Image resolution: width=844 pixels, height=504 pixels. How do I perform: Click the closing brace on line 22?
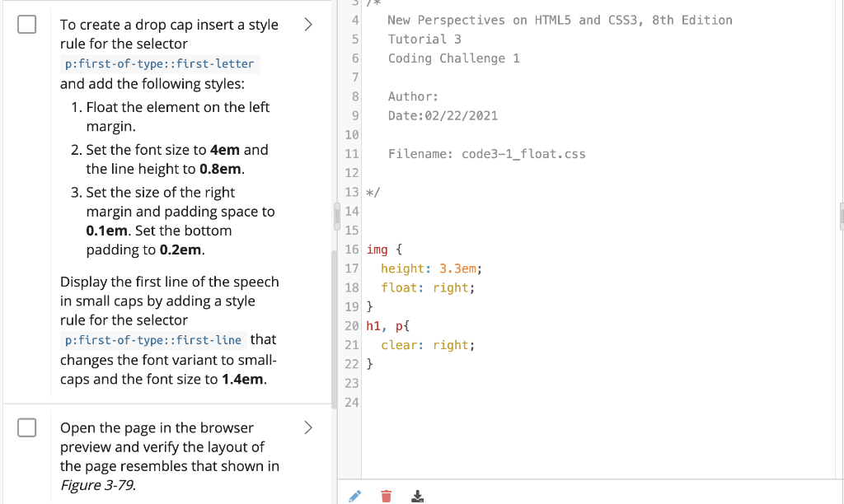(370, 364)
